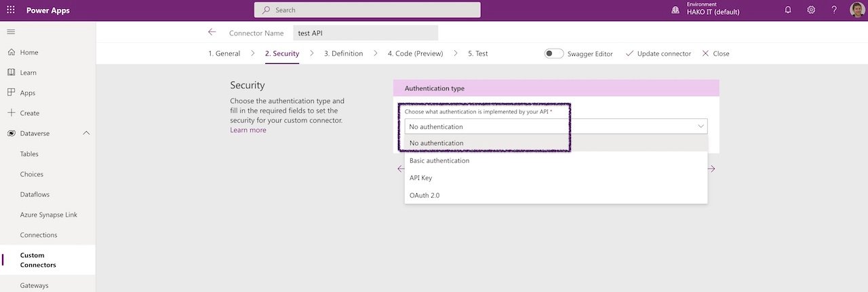Focus the Connector Name input field
The height and width of the screenshot is (292, 868).
pyautogui.click(x=366, y=33)
